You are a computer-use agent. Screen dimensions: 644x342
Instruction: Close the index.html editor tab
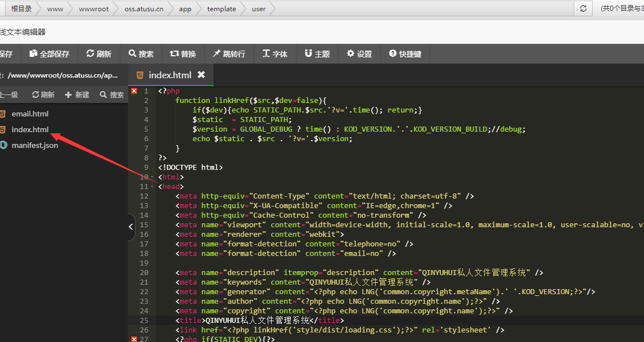(201, 74)
